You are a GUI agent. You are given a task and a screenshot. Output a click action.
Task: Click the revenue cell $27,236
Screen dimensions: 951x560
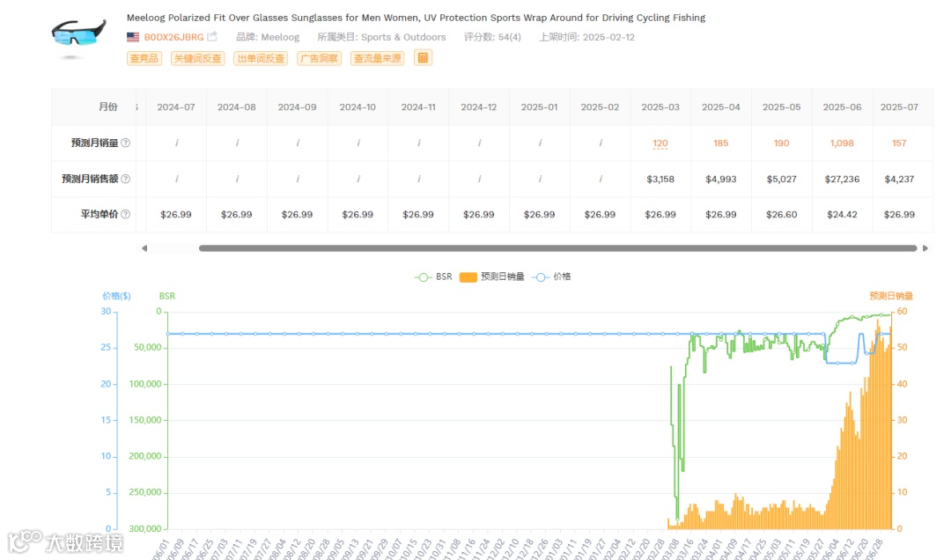click(x=842, y=179)
